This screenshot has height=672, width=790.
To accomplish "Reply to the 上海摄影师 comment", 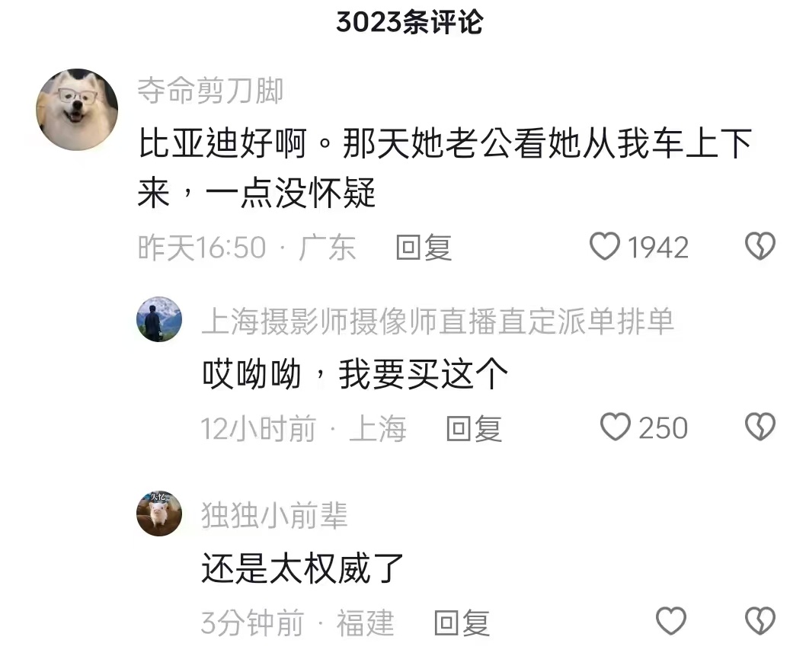I will [474, 429].
